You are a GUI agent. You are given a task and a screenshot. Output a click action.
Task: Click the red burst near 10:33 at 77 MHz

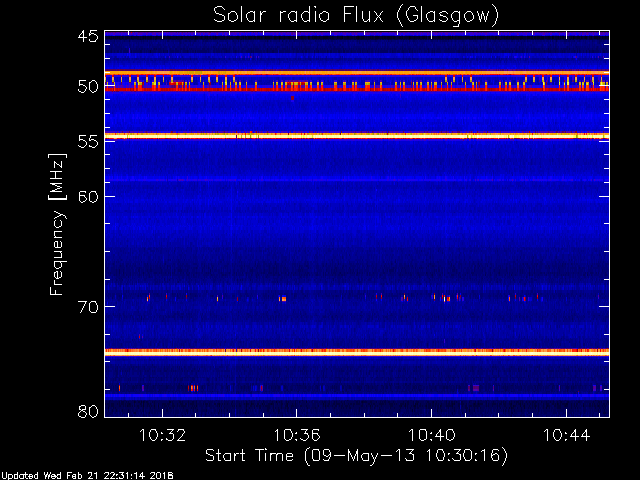(x=191, y=387)
